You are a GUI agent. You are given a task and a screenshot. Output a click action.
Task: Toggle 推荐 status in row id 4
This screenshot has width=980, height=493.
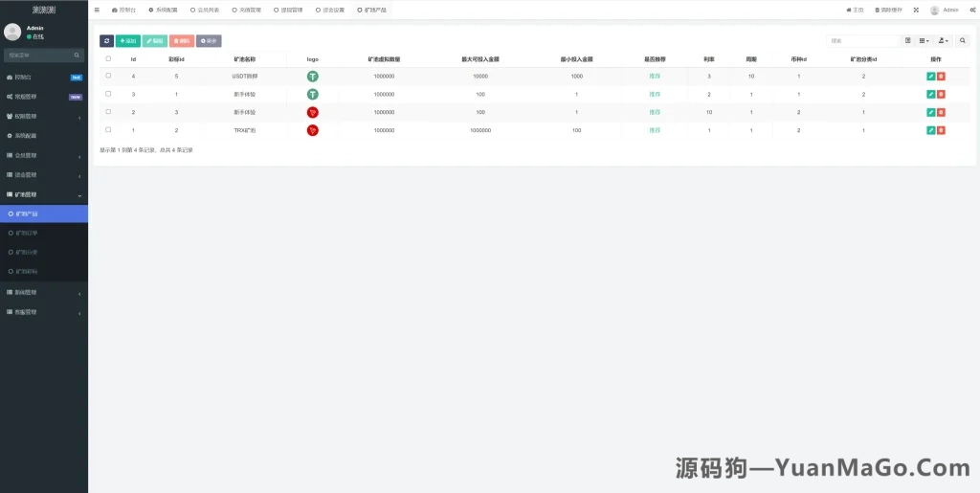point(655,77)
